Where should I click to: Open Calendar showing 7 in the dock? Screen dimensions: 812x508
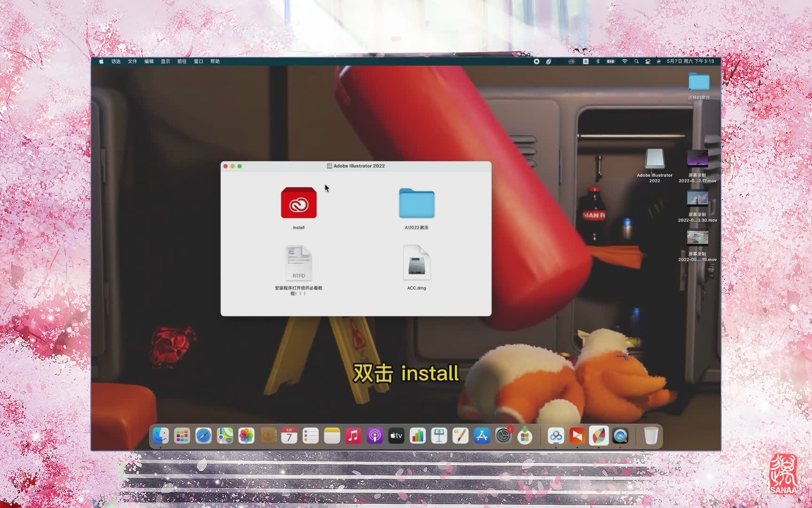click(289, 436)
